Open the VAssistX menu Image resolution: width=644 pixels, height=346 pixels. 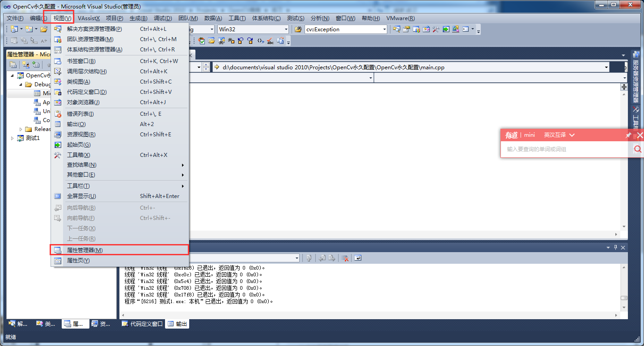click(x=89, y=18)
